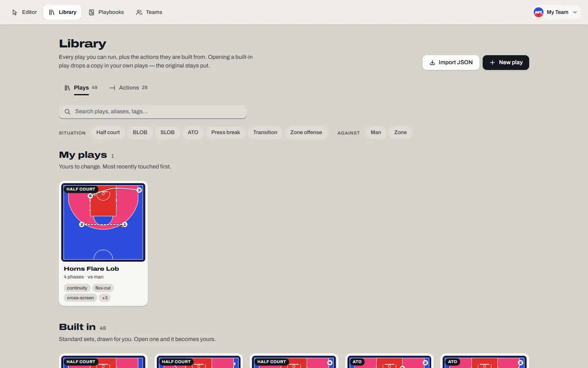The height and width of the screenshot is (368, 588).
Task: Expand the My Team dropdown chevron
Action: coord(575,12)
